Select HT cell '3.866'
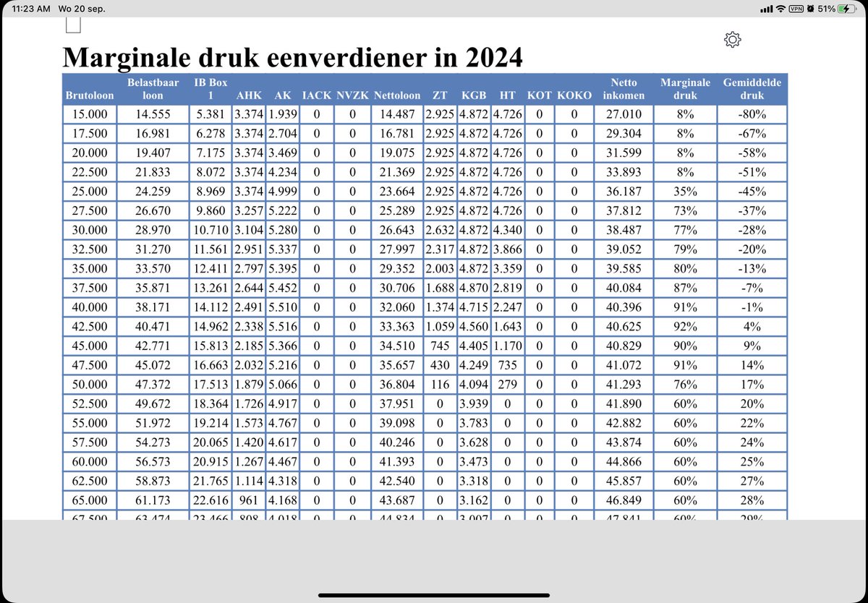 (507, 249)
